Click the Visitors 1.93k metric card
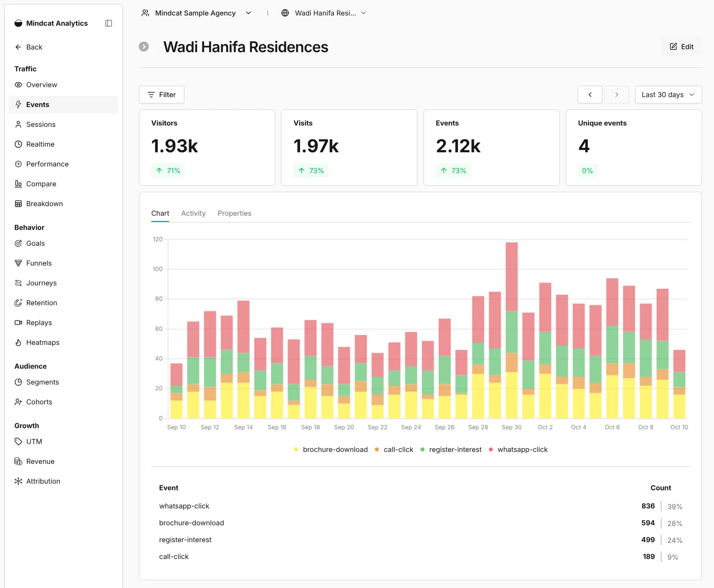The image size is (714, 588). 207,148
